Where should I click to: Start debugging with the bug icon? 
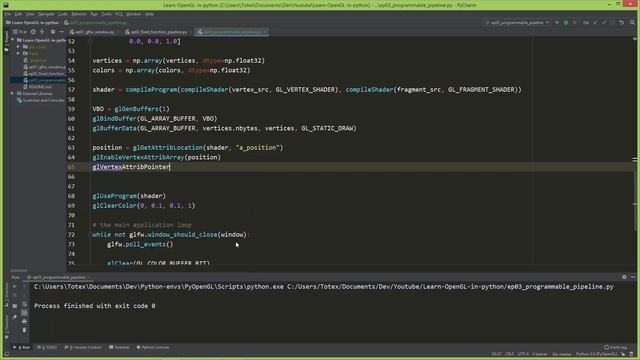[x=566, y=23]
